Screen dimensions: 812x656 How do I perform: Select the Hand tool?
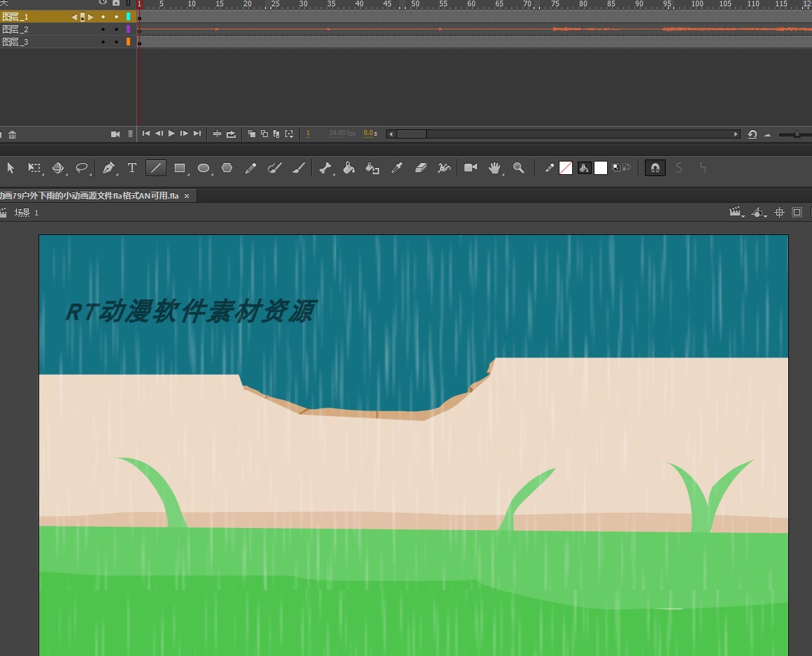[495, 168]
